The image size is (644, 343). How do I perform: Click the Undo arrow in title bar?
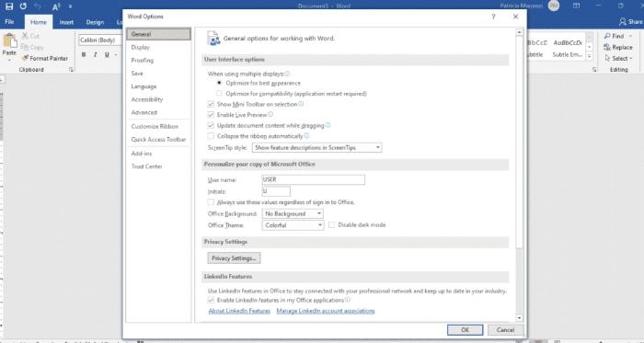tap(38, 6)
